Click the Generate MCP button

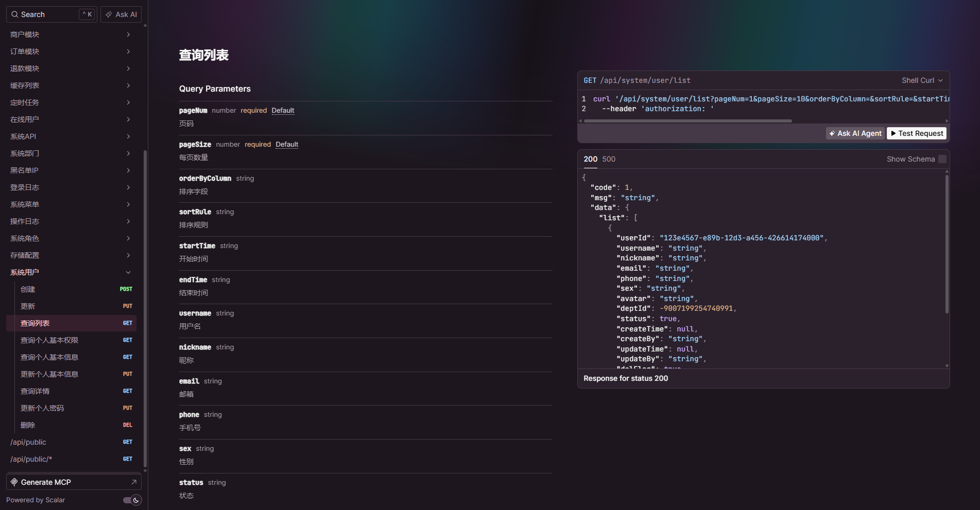(x=74, y=482)
